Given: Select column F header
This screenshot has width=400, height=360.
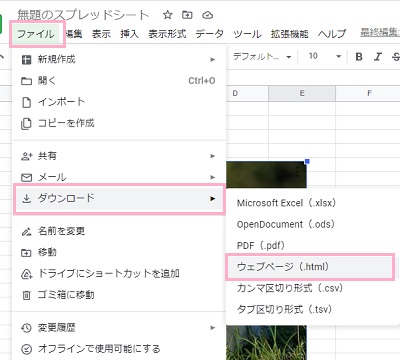Looking at the screenshot, I should [x=368, y=93].
